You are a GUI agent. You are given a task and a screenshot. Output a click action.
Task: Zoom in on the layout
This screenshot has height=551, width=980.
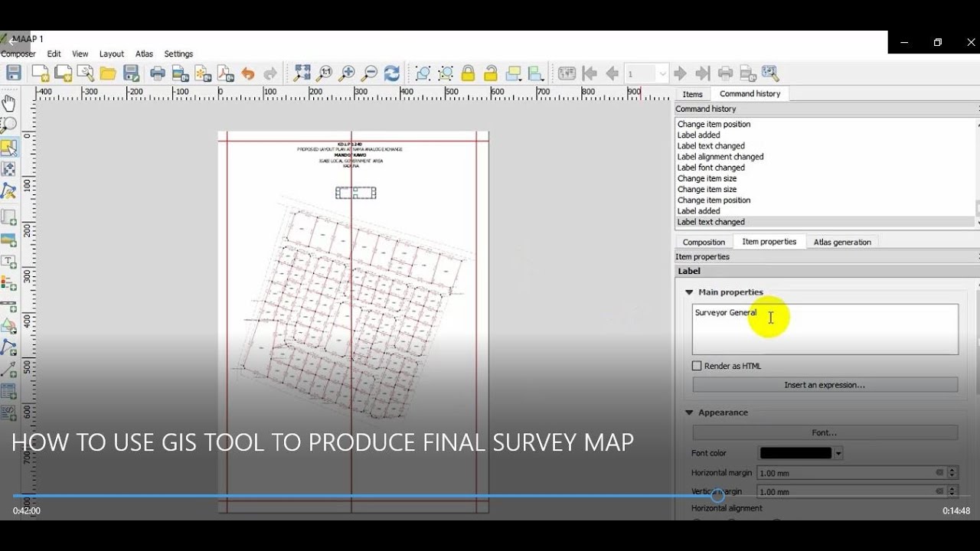(347, 73)
